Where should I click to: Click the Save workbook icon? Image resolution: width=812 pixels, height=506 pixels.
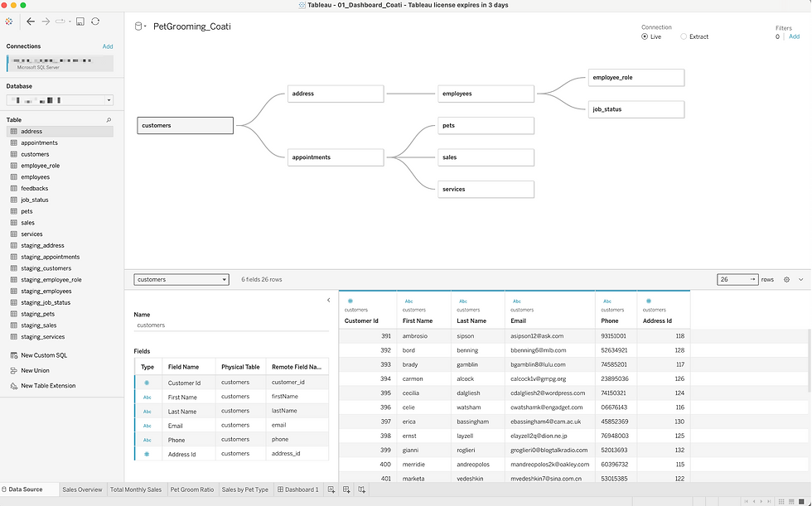coord(80,21)
